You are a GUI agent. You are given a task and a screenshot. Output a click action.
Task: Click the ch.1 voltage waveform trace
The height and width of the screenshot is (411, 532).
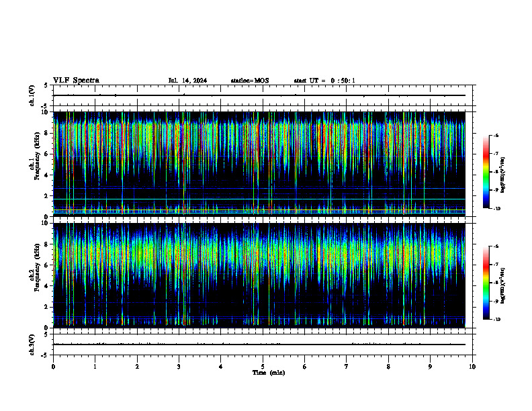(x=259, y=95)
